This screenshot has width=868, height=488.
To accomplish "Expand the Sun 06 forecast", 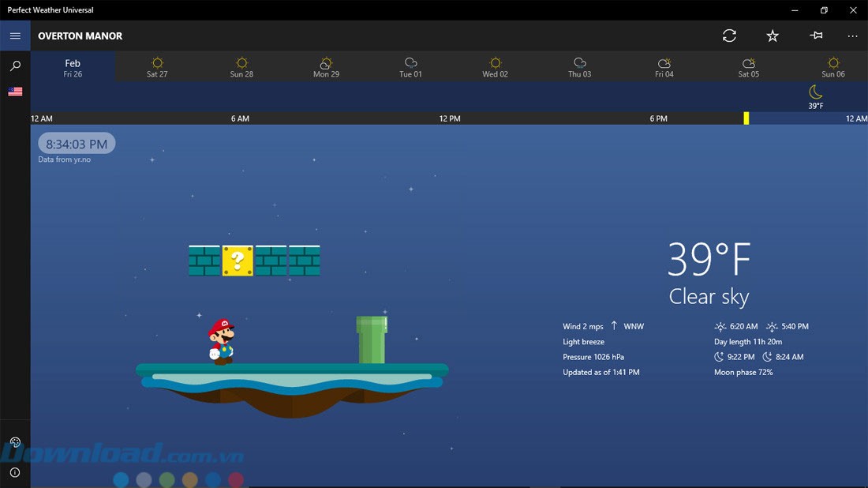I will (x=833, y=67).
